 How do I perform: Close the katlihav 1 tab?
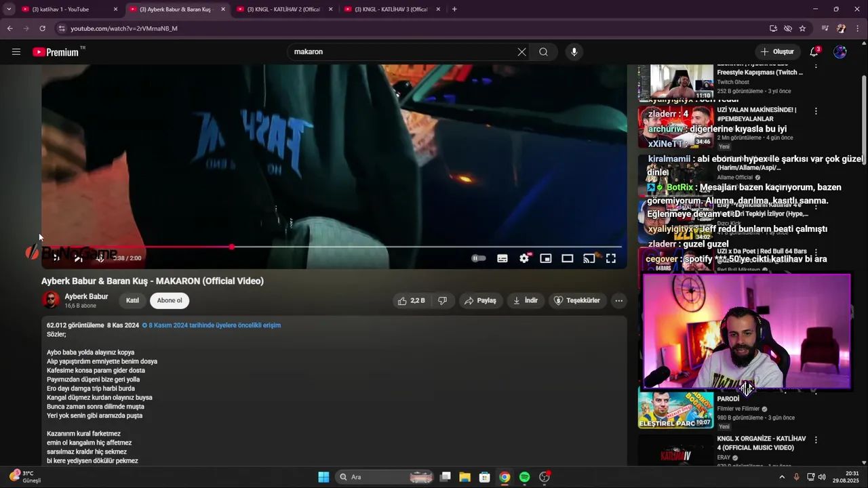(115, 9)
